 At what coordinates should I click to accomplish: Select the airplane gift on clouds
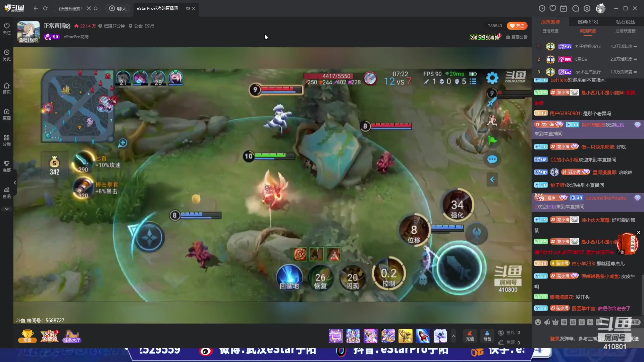440,336
